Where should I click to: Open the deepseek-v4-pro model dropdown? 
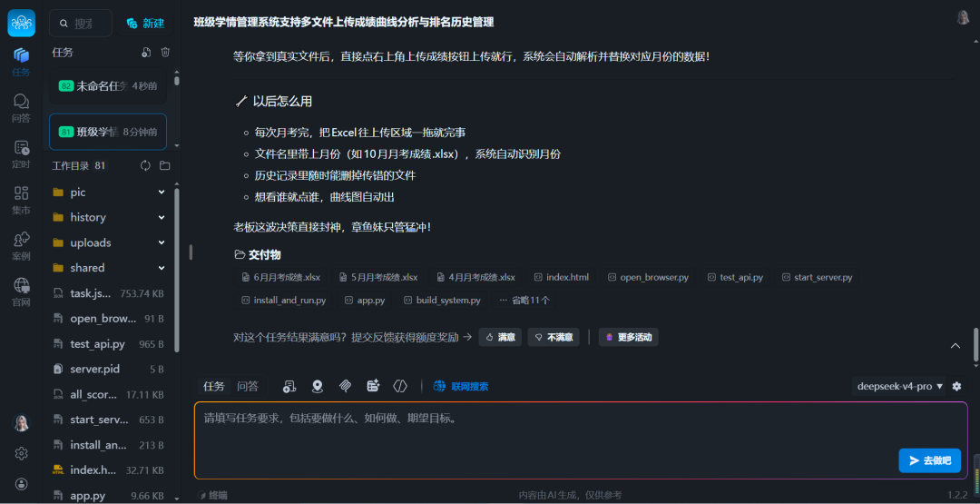coord(898,387)
